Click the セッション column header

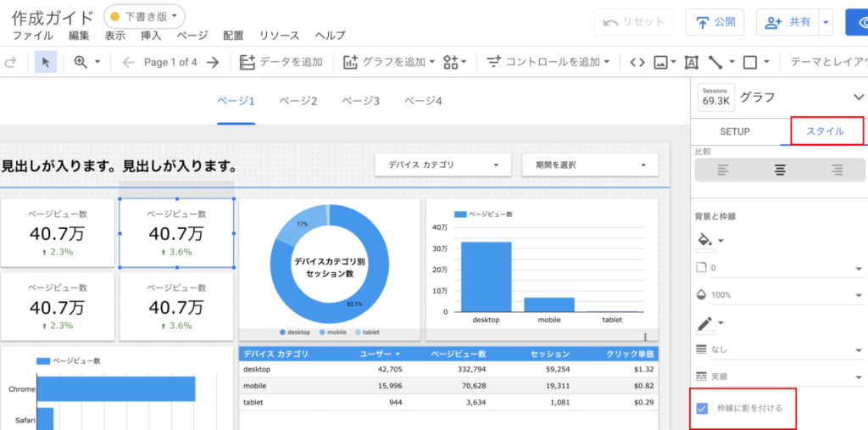[549, 354]
